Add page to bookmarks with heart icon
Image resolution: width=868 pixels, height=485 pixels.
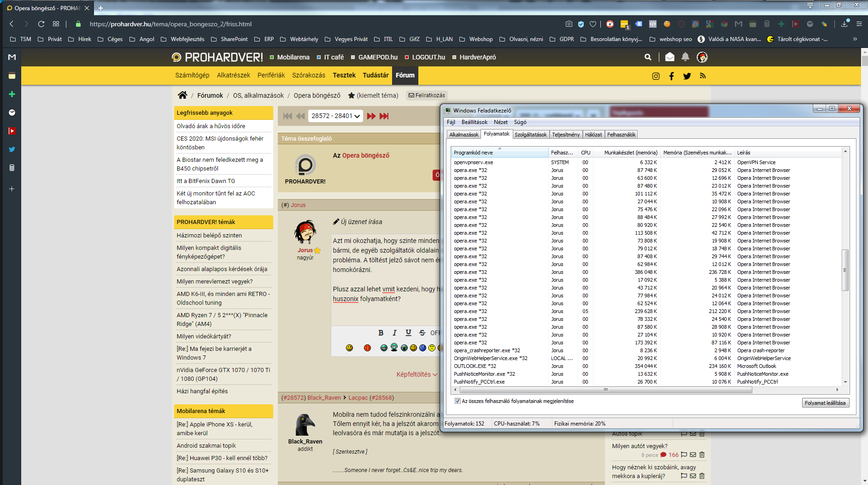point(593,24)
